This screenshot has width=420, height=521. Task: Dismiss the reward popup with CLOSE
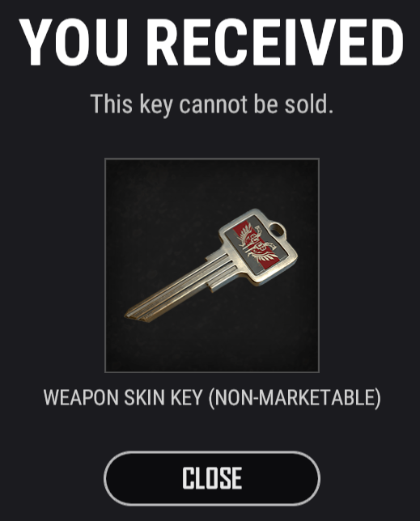click(212, 478)
